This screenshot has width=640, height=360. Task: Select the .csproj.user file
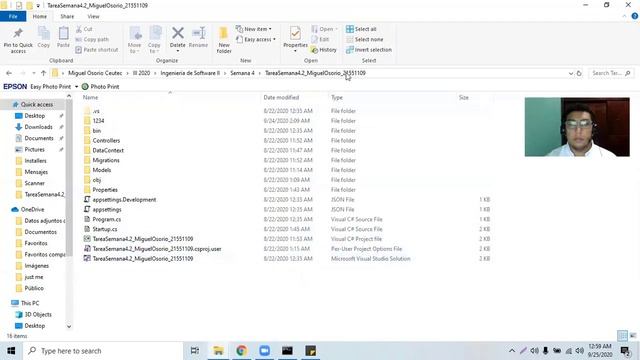click(x=157, y=249)
